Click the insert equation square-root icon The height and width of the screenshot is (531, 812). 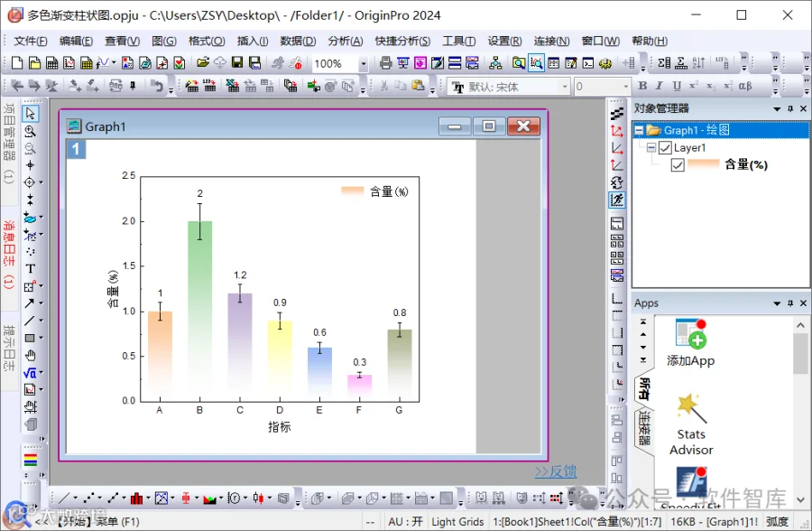tap(30, 373)
